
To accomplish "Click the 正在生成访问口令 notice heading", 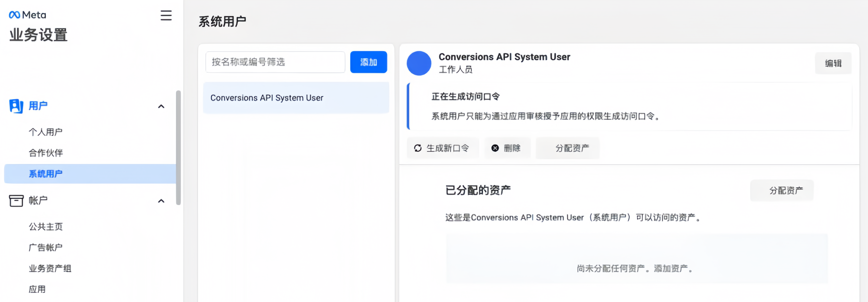I will click(466, 96).
